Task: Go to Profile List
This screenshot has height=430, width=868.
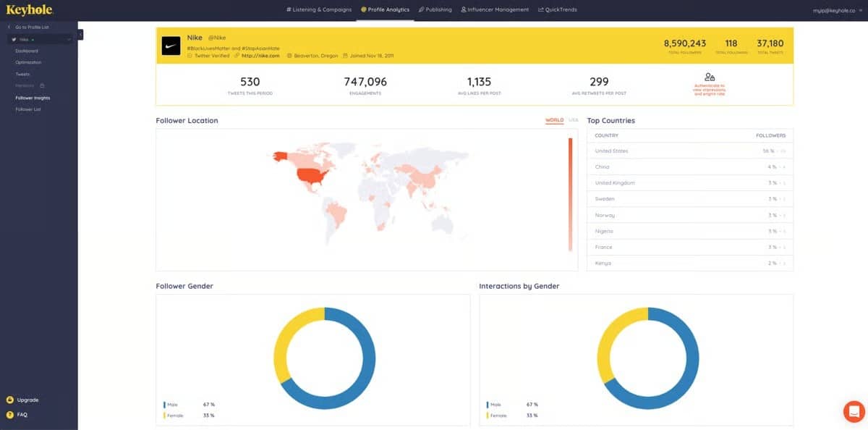Action: tap(32, 27)
